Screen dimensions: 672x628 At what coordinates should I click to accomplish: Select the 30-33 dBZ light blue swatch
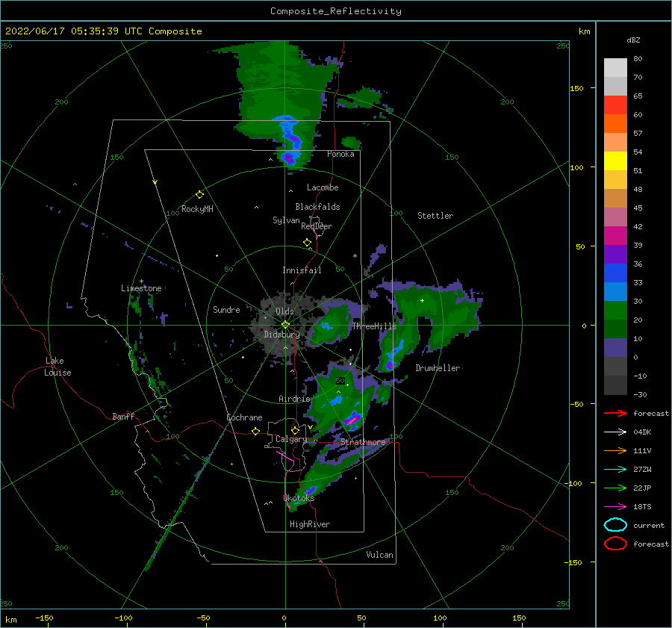615,292
